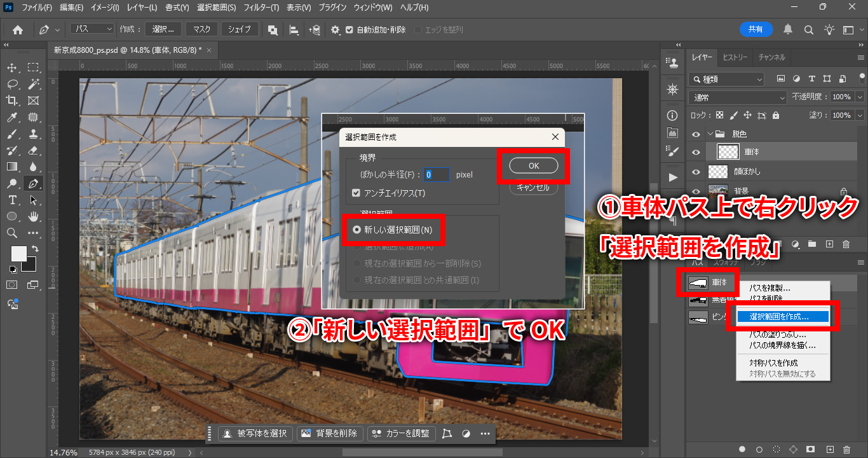Switch to the ヒストリー tab
868x458 pixels.
pos(735,57)
